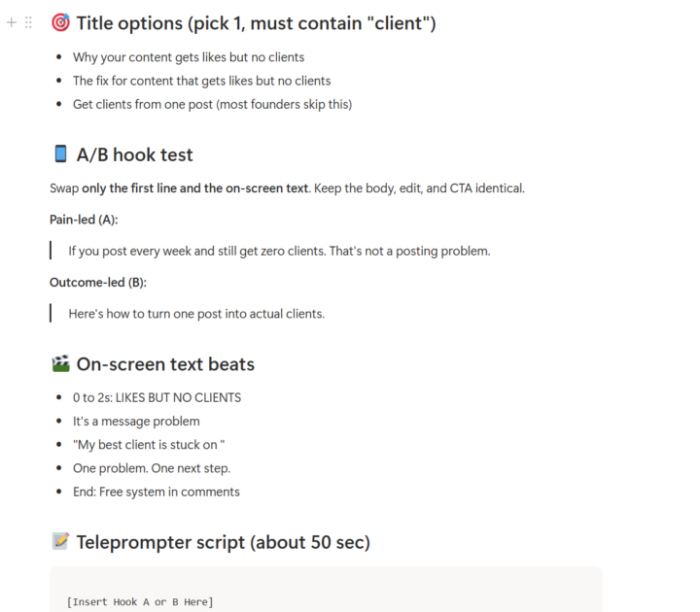This screenshot has height=612, width=700.
Task: Click the Pain-led (A) label
Action: (84, 220)
